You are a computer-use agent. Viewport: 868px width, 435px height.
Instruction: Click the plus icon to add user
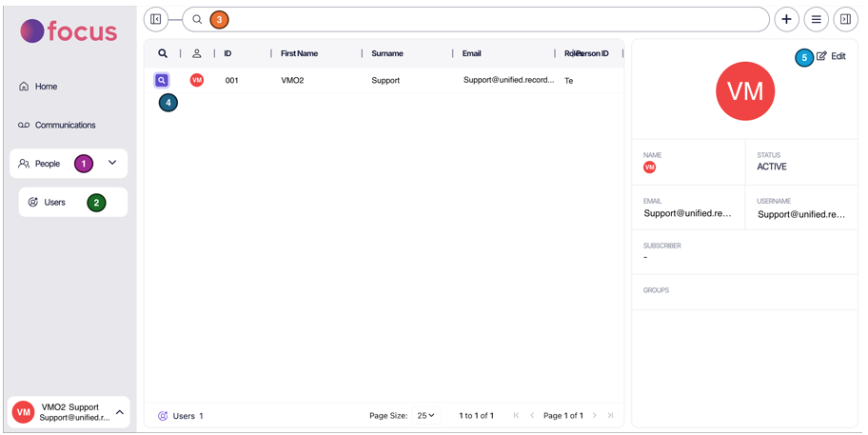tap(786, 19)
